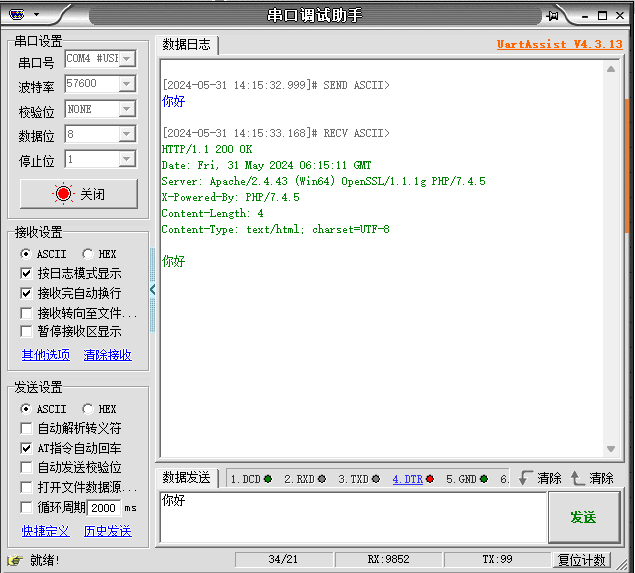Open the 校验位 NONE dropdown
Image resolution: width=635 pixels, height=573 pixels.
pyautogui.click(x=126, y=109)
